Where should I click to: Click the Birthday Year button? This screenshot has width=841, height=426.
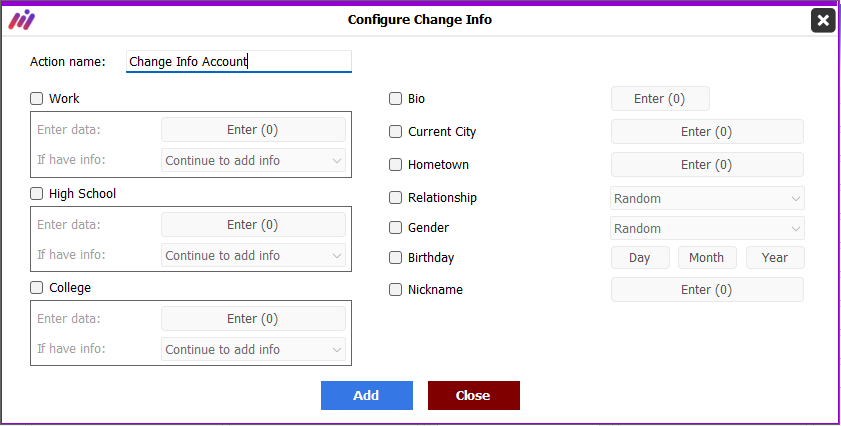(x=775, y=258)
